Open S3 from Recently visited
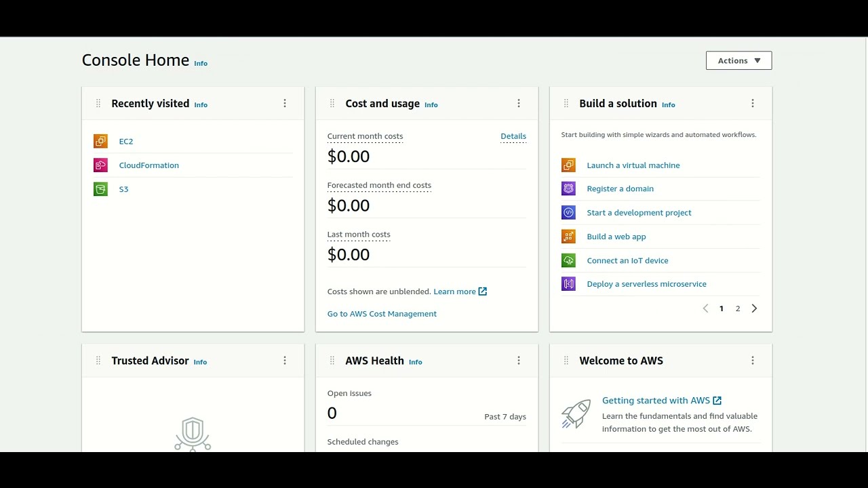Screen dimensions: 868x488 tap(123, 189)
